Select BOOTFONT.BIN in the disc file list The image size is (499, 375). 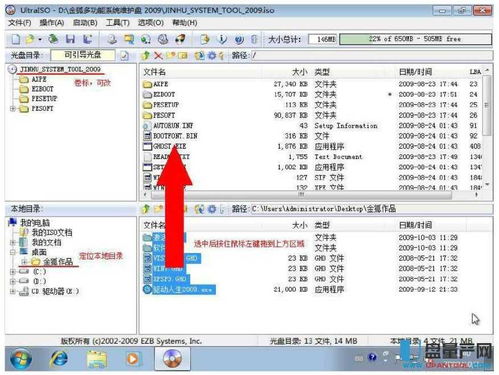coord(175,136)
